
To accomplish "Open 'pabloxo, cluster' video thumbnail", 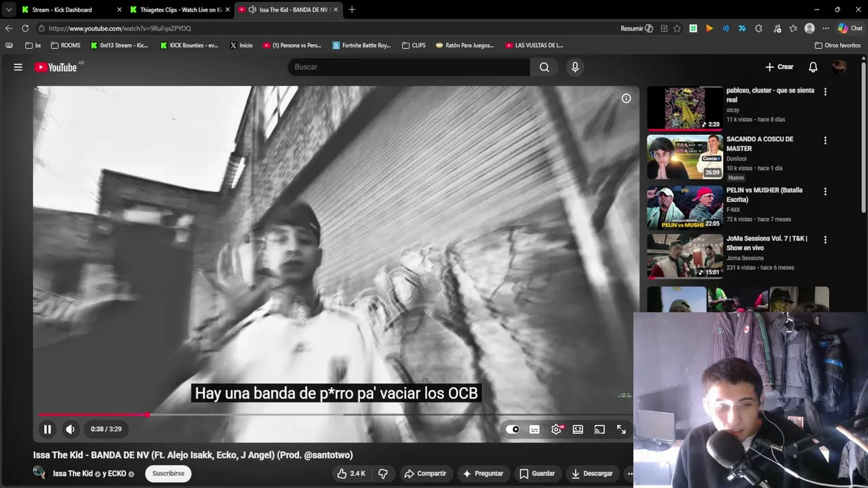I will point(685,108).
